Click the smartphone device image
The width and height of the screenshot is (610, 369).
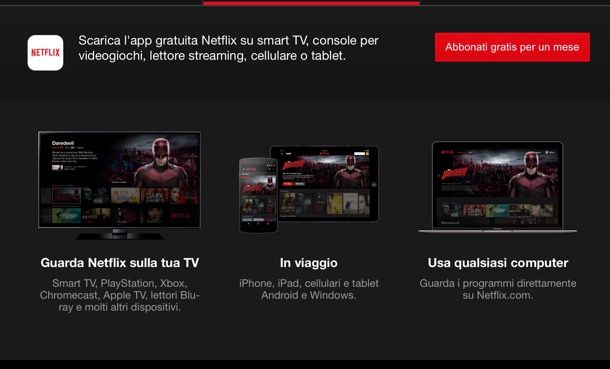258,195
